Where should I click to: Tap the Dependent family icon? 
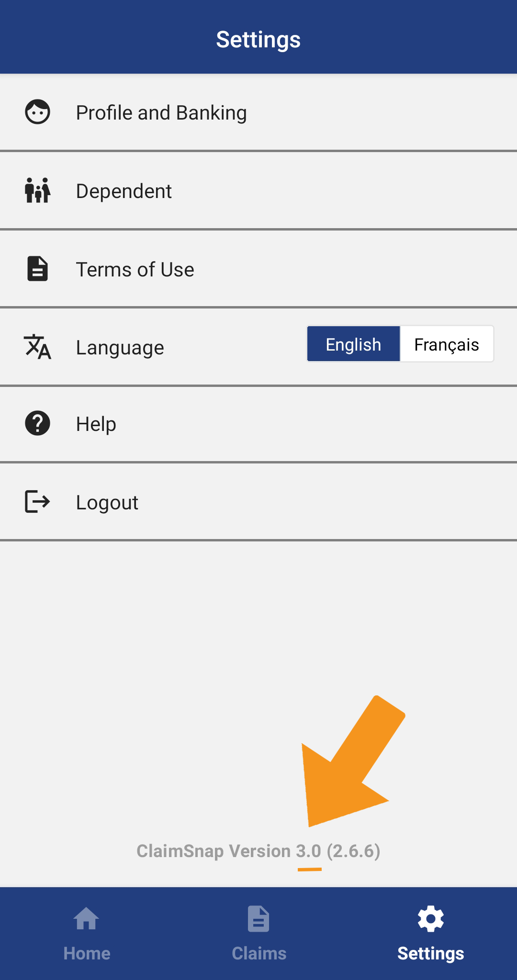pos(37,190)
